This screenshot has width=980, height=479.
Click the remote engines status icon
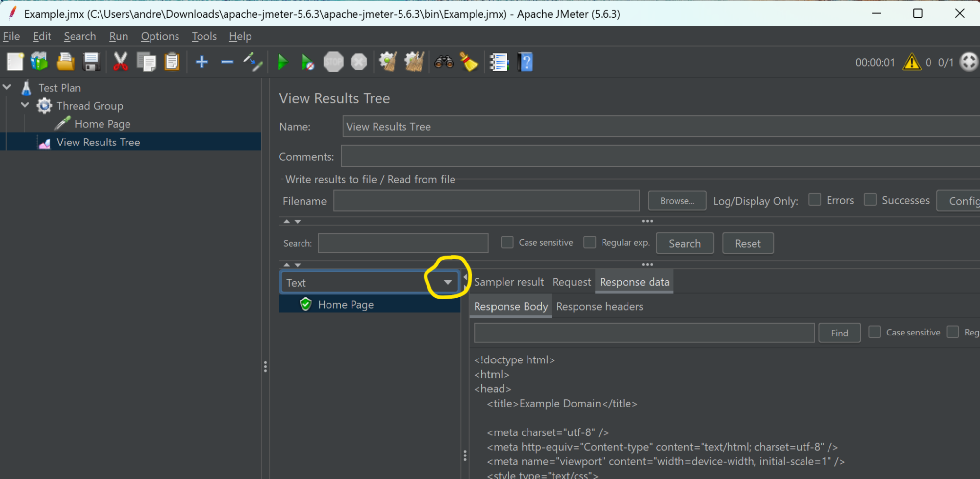[x=969, y=62]
